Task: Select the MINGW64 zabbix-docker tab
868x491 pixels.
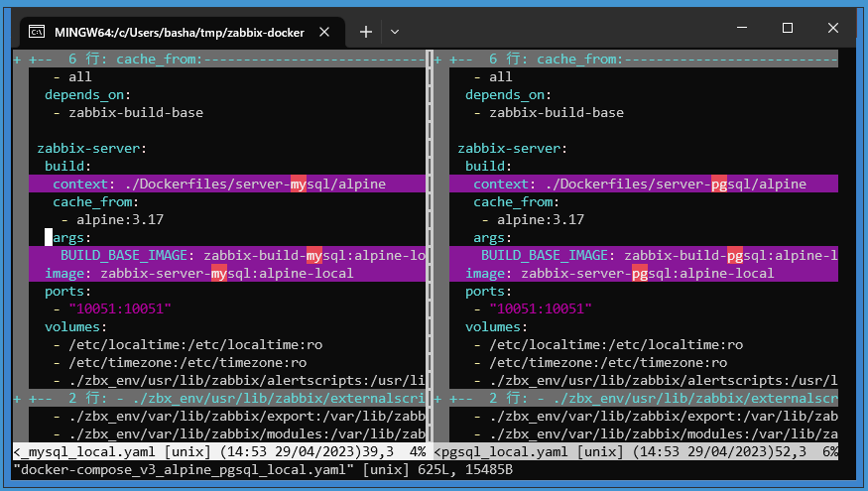Action: coord(183,32)
